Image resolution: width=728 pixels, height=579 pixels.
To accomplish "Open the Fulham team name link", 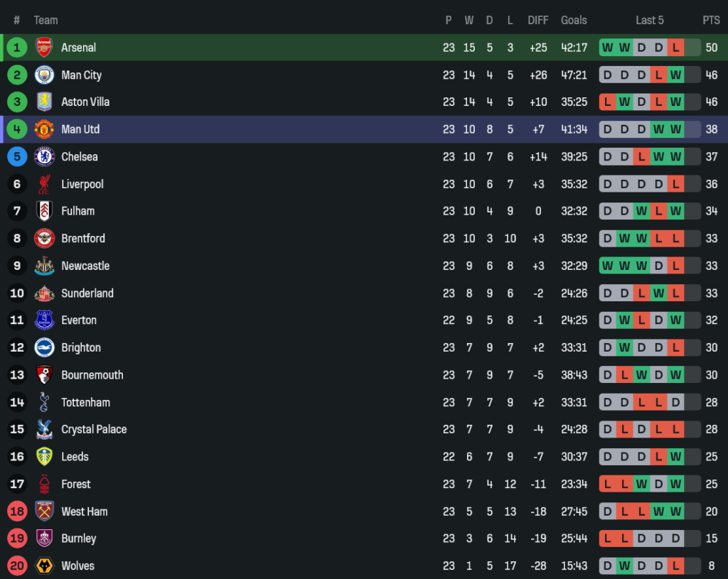I will (x=77, y=211).
